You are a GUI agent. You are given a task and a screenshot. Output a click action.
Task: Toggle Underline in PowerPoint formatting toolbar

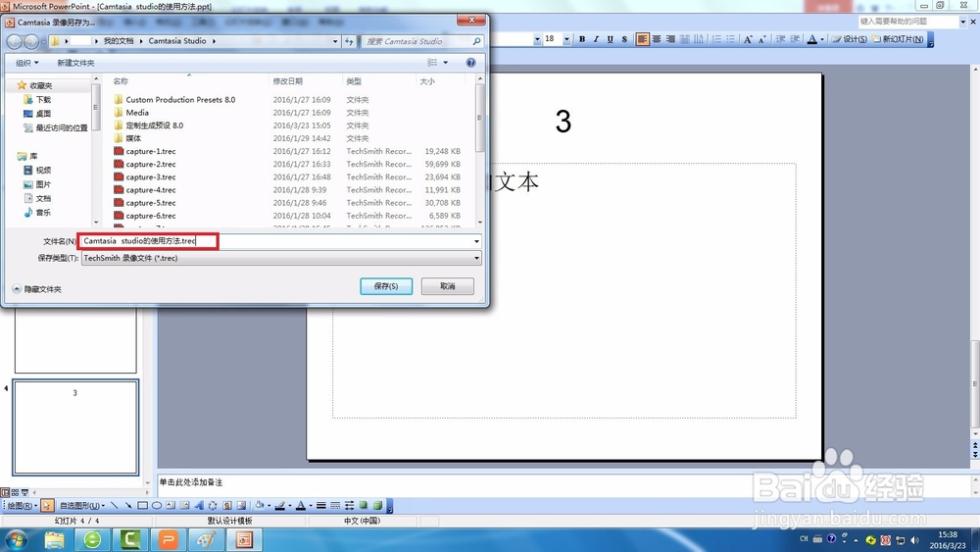coord(610,39)
